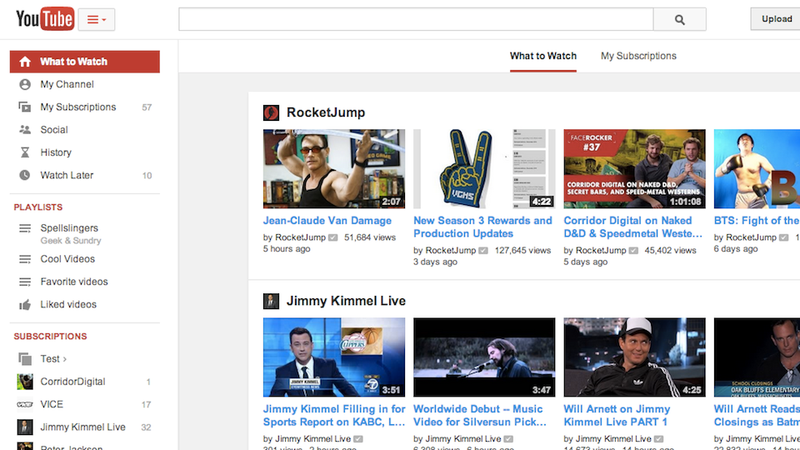Image resolution: width=800 pixels, height=450 pixels.
Task: Expand the Test subscription collection
Action: pyautogui.click(x=54, y=359)
